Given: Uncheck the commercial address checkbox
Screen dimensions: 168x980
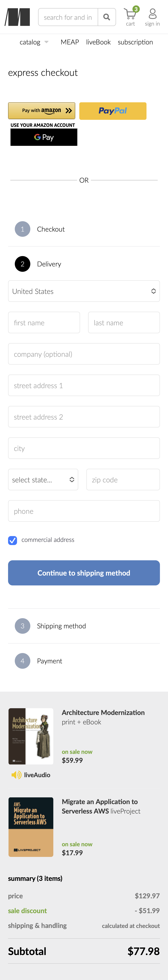Looking at the screenshot, I should pos(13,540).
